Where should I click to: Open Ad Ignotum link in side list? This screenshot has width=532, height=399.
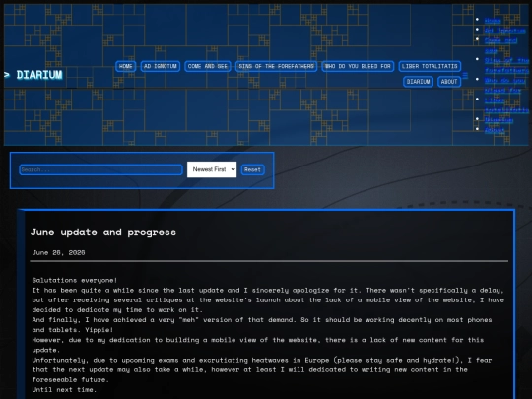point(504,31)
